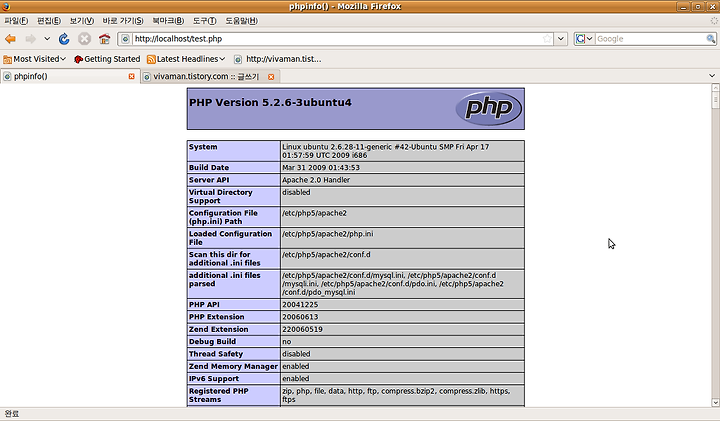This screenshot has height=421, width=720.
Task: Click the Debug Build value no
Action: [287, 342]
